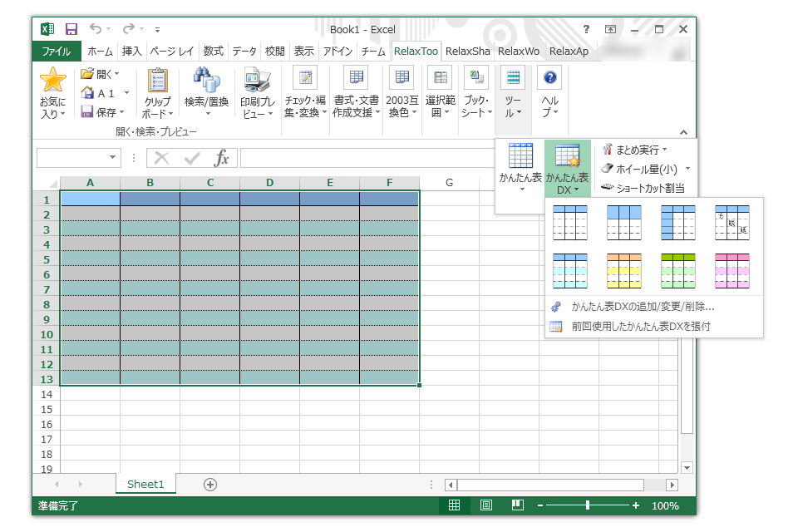Apply green striped table style
The image size is (798, 532).
click(678, 271)
